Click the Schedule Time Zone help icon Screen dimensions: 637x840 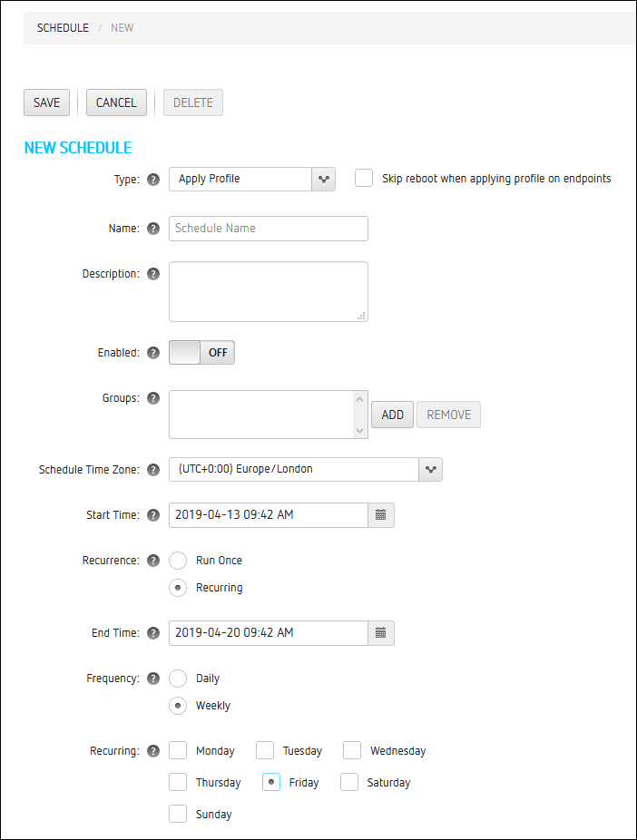coord(153,470)
